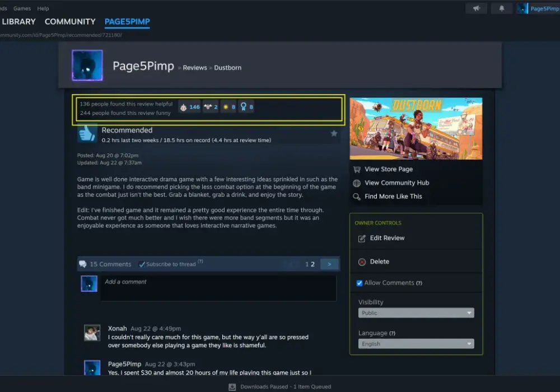
Task: Click View Store Page link
Action: pos(389,169)
